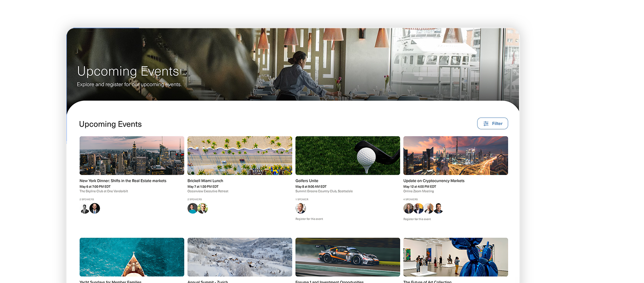Open the art gallery balloon dog thumbnail
This screenshot has height=283, width=644.
(456, 257)
